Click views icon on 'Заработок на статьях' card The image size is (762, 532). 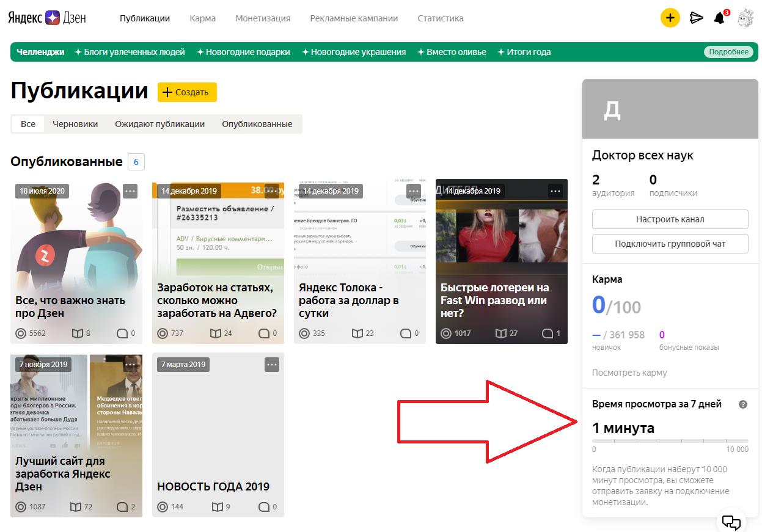(x=163, y=333)
